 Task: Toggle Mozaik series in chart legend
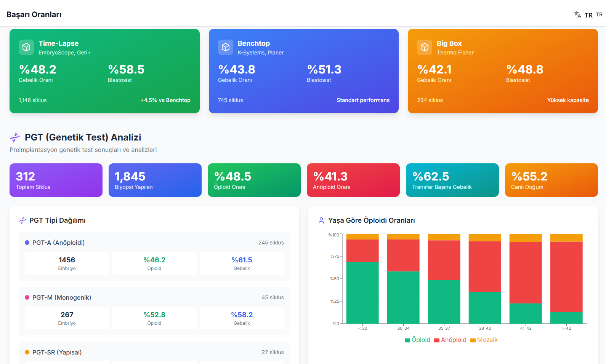[484, 340]
